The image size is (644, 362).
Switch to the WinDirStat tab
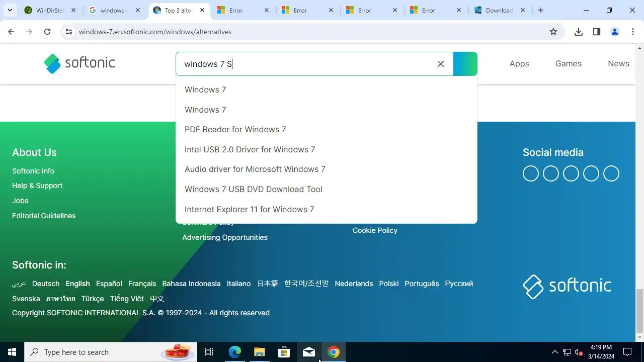tap(49, 10)
